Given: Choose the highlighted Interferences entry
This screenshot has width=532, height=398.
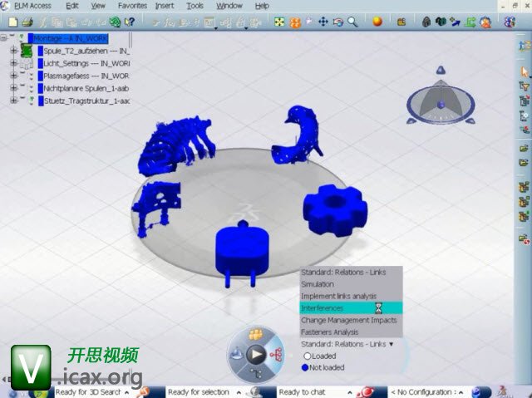Looking at the screenshot, I should [x=351, y=307].
